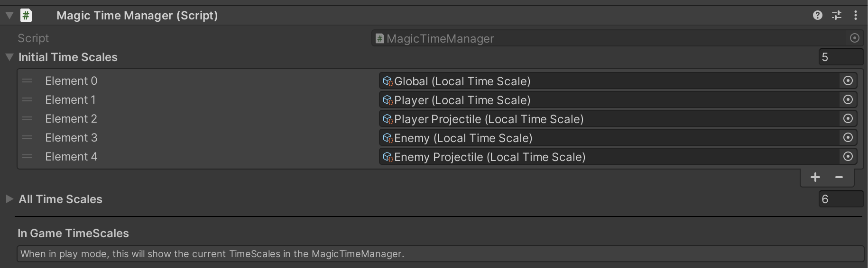Screen dimensions: 868x268
Task: Add a new element with plus button
Action: 815,178
